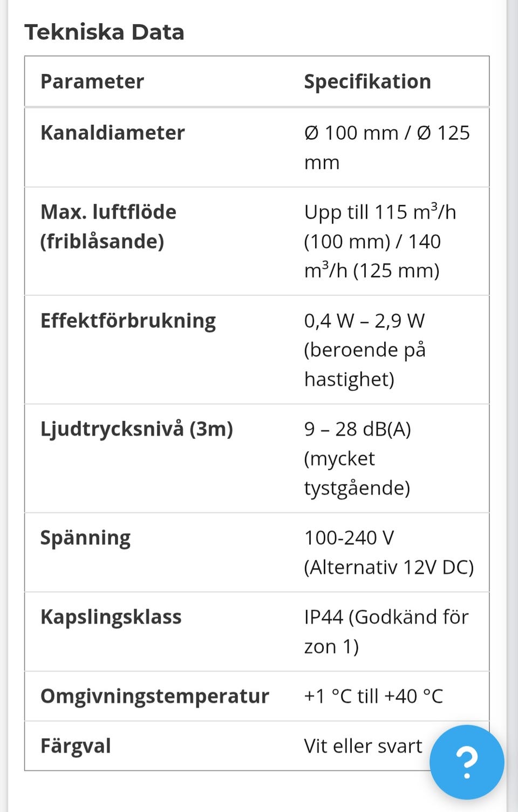The height and width of the screenshot is (812, 518).
Task: Select the Max. luftflöde (friblåsande) label
Action: (108, 226)
